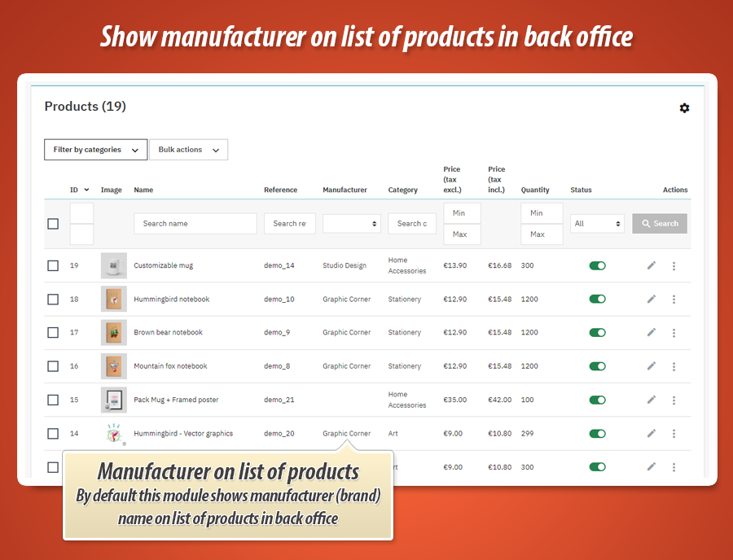The height and width of the screenshot is (560, 733).
Task: Open the Products settings gear icon
Action: tap(685, 108)
